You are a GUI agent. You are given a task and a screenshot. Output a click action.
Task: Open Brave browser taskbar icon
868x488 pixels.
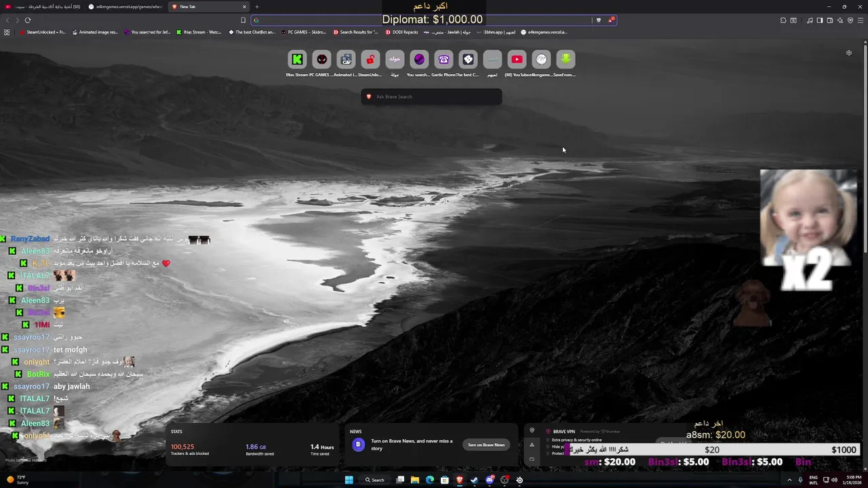point(460,480)
